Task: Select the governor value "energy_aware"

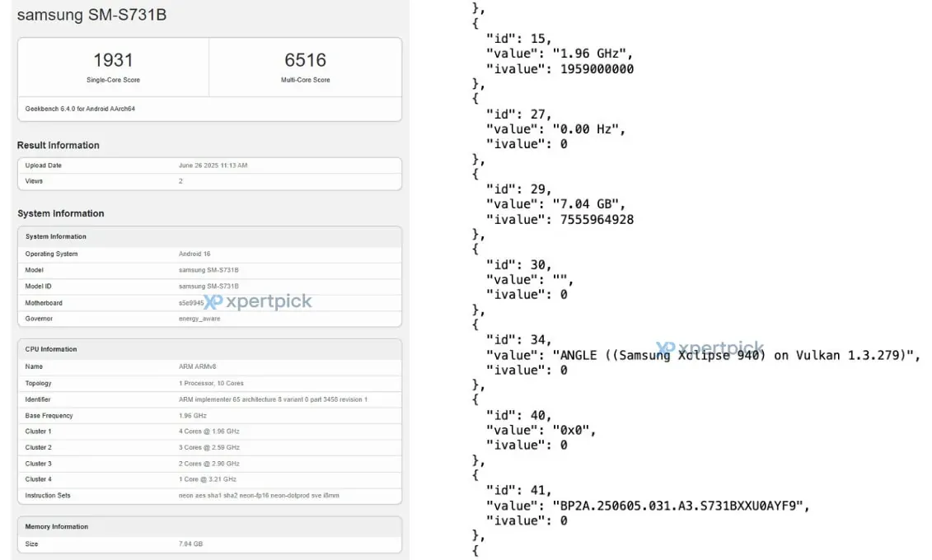Action: tap(199, 319)
